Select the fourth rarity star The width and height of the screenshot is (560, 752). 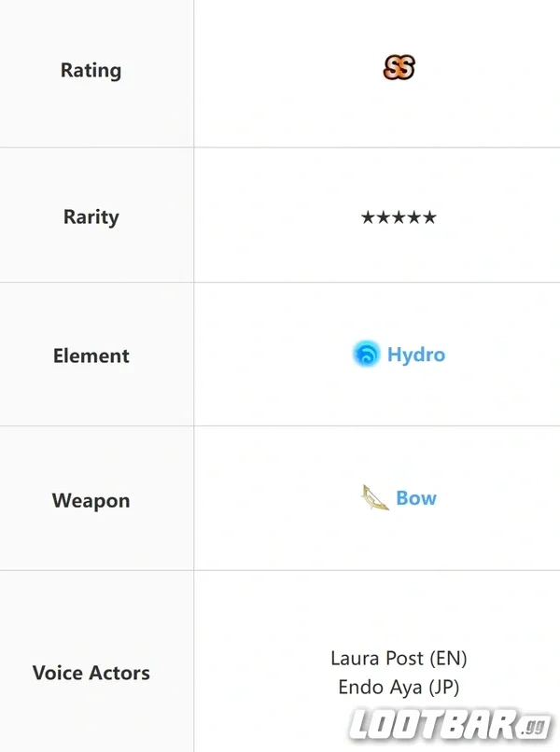(x=414, y=217)
